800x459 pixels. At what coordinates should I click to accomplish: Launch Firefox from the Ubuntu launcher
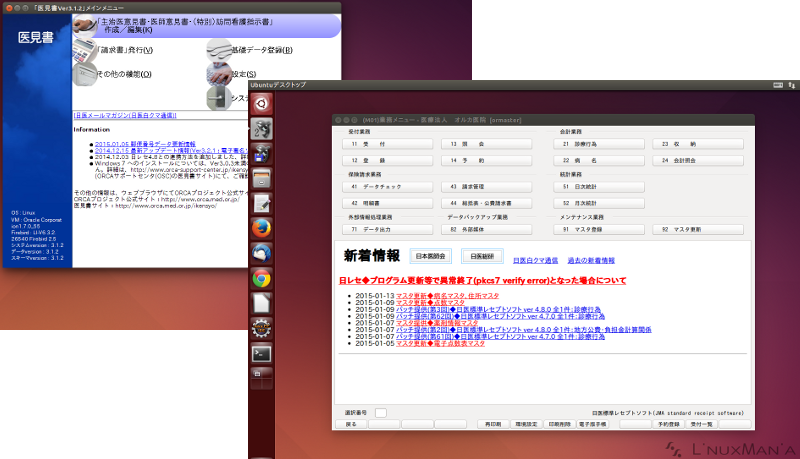[261, 228]
